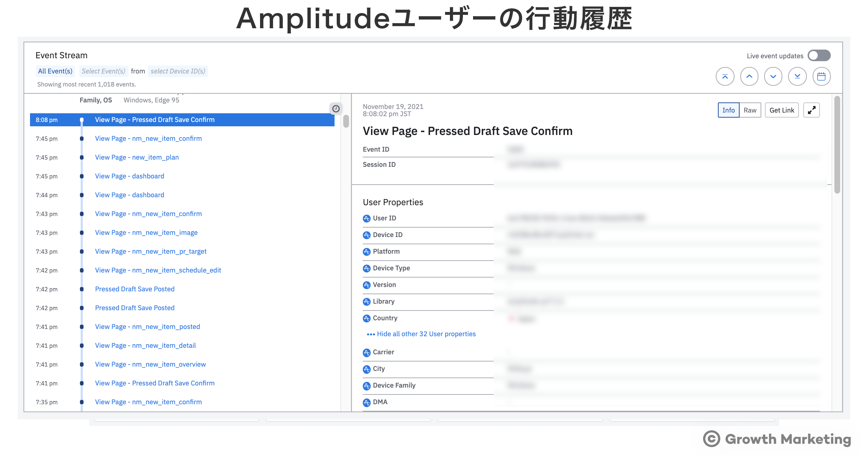Image resolution: width=868 pixels, height=456 pixels.
Task: Click the next event down-chevron icon
Action: pos(773,76)
